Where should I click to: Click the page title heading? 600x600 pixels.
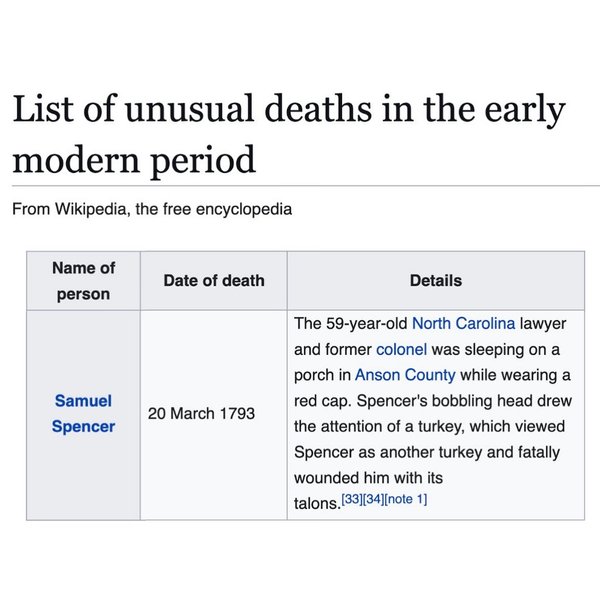pyautogui.click(x=288, y=134)
